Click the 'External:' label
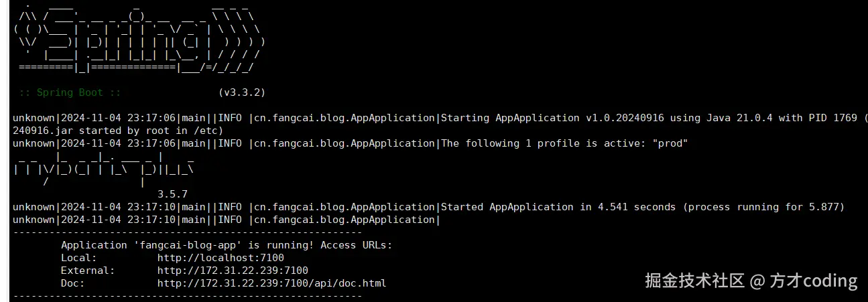 click(88, 271)
